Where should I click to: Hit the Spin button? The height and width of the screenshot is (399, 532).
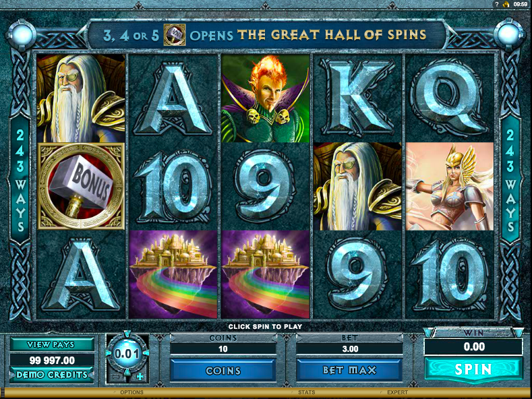pyautogui.click(x=473, y=369)
